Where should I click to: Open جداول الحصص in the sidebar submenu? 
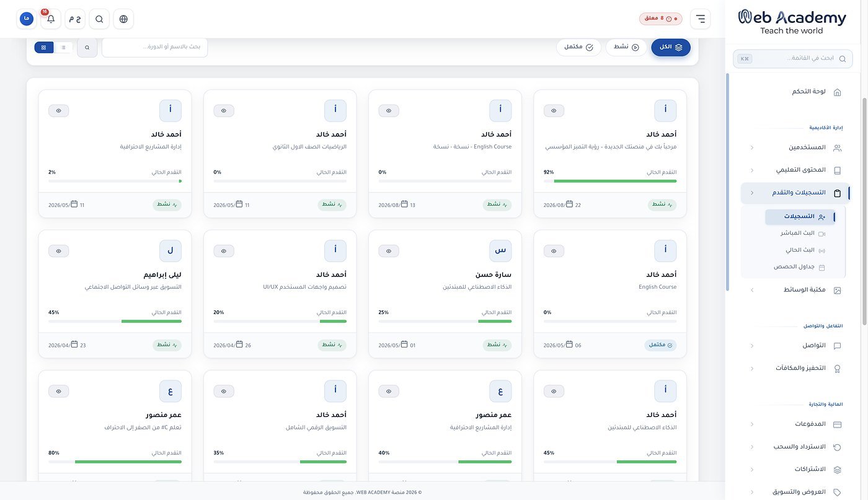(800, 267)
